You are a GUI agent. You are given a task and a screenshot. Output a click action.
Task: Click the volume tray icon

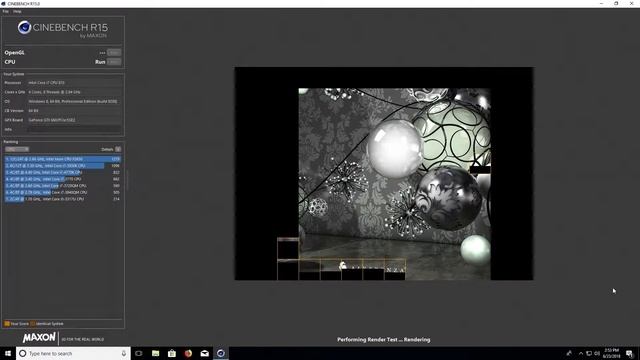pos(597,353)
